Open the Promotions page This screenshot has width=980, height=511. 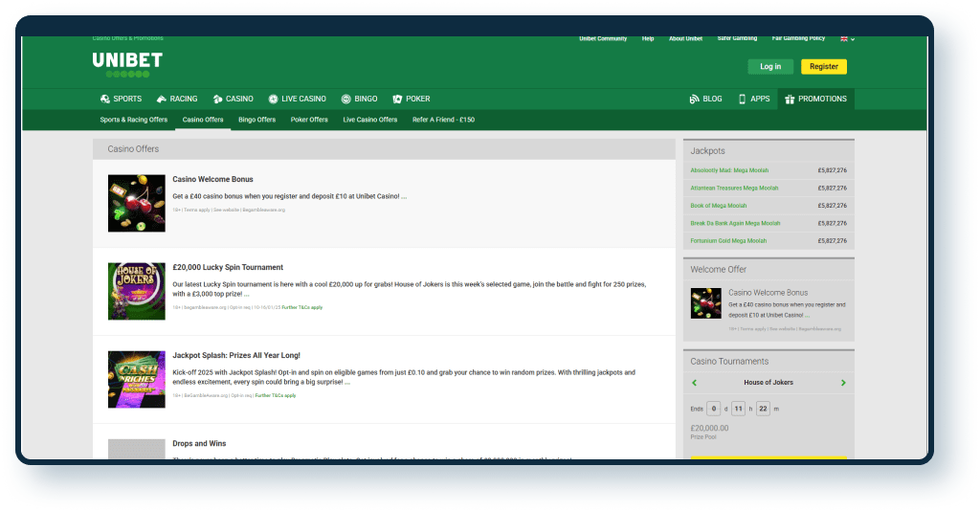(x=815, y=99)
